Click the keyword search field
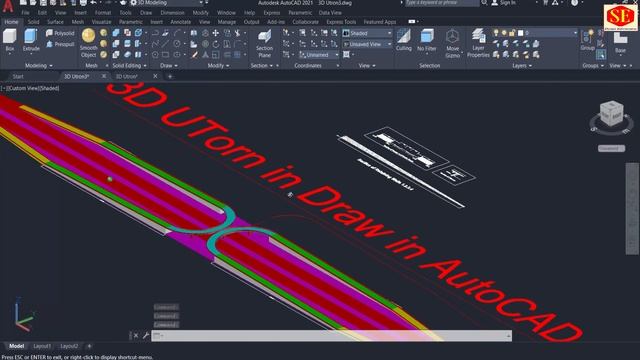 tap(442, 3)
